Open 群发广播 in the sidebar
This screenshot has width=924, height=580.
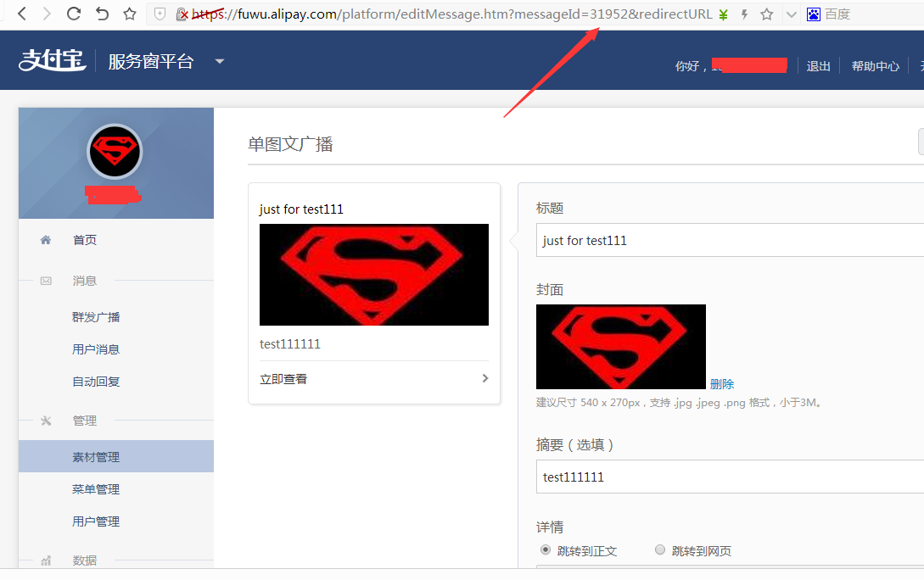(x=96, y=317)
